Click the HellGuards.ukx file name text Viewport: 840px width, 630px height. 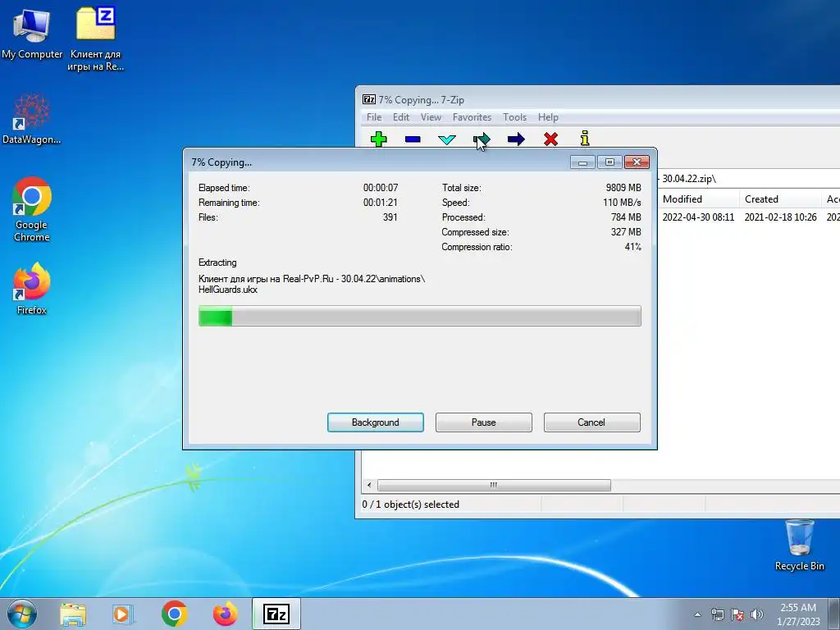coord(228,290)
